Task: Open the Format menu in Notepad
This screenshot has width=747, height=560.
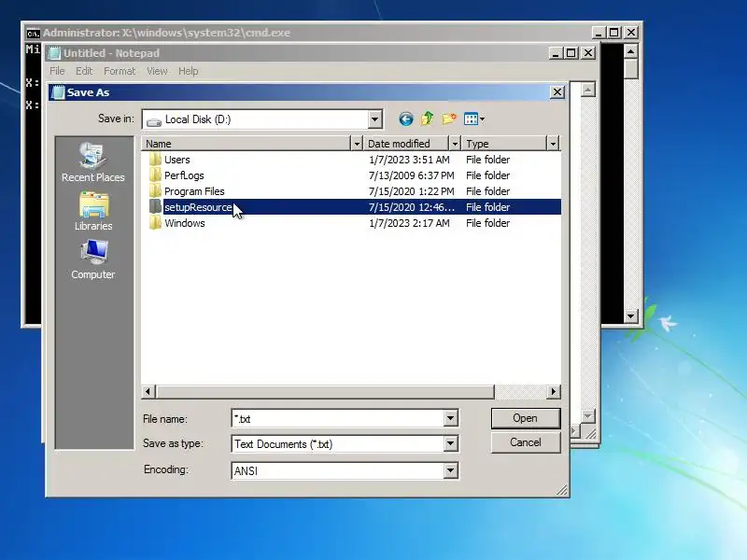Action: tap(120, 71)
